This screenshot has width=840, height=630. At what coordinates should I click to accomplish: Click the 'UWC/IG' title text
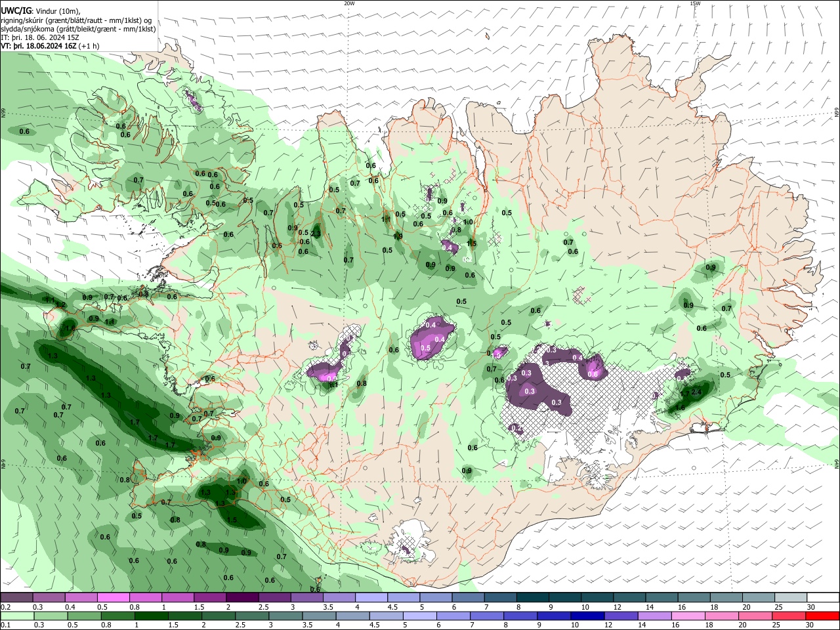pos(16,10)
